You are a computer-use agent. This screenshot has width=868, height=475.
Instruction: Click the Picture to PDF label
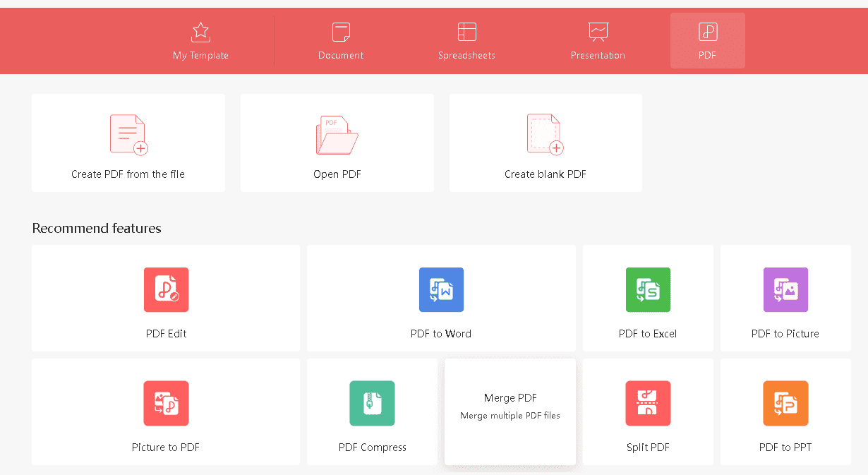coord(166,447)
